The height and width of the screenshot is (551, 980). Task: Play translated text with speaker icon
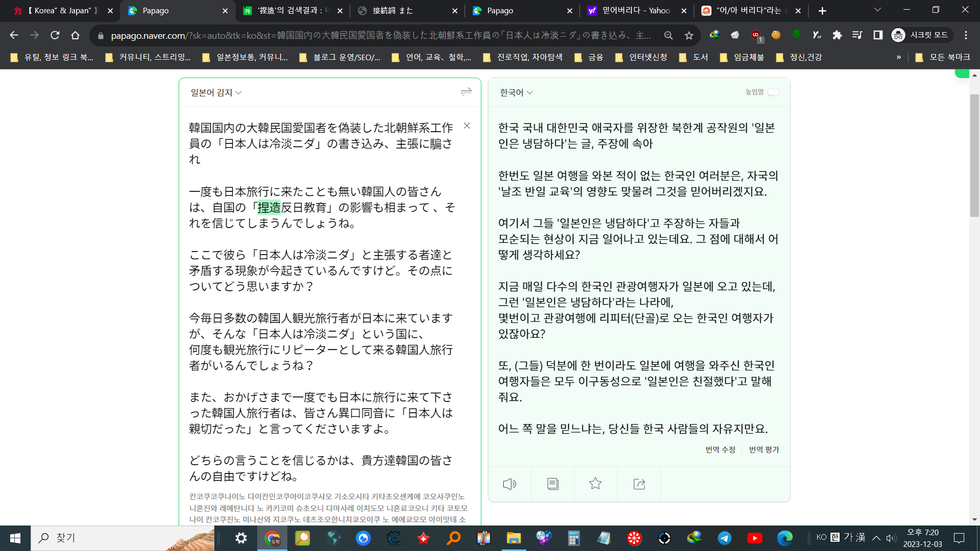[509, 484]
